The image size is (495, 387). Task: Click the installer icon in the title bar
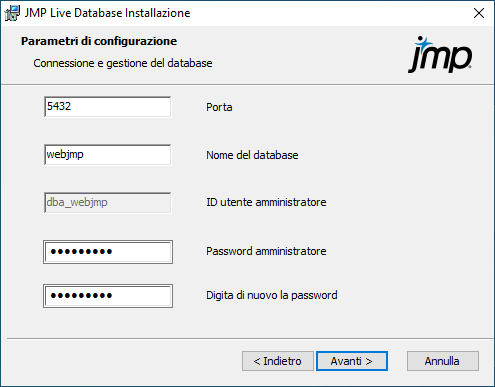[x=12, y=13]
